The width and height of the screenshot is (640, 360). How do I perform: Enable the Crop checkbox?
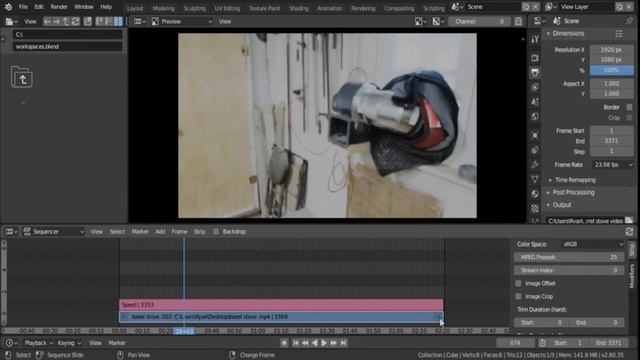click(x=629, y=118)
